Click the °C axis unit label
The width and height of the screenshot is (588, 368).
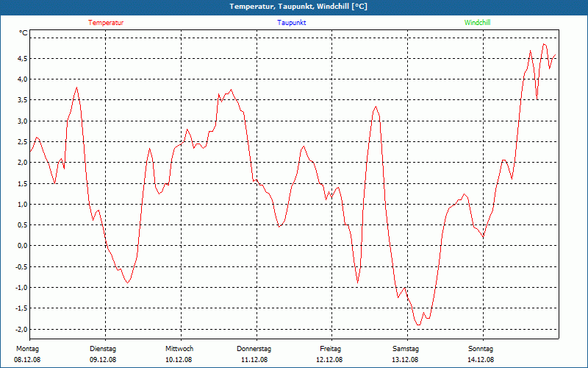24,33
